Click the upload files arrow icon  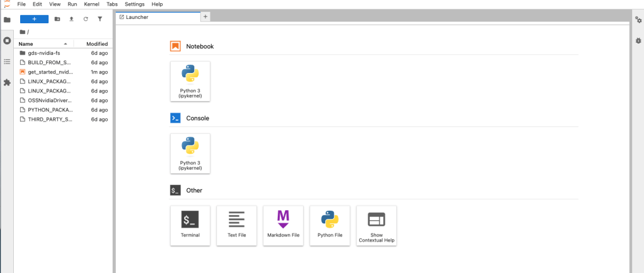click(x=71, y=19)
